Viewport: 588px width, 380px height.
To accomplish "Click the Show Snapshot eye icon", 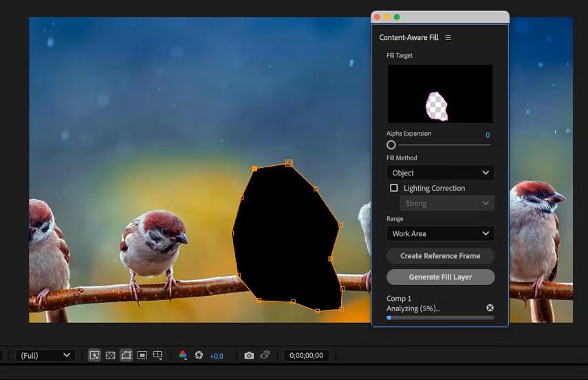I will point(265,355).
